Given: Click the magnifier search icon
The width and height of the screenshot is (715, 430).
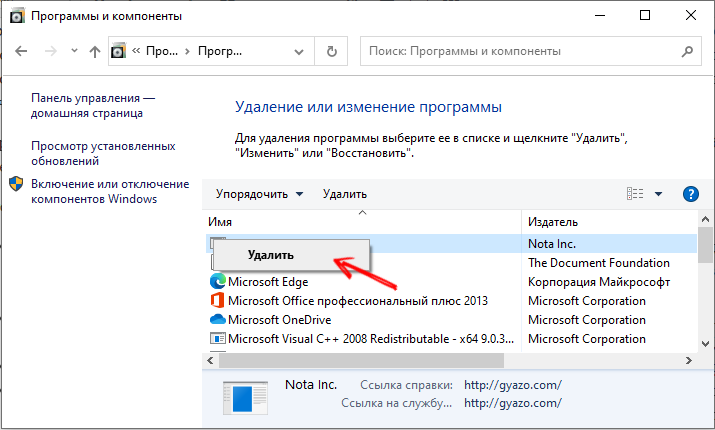Looking at the screenshot, I should (687, 52).
